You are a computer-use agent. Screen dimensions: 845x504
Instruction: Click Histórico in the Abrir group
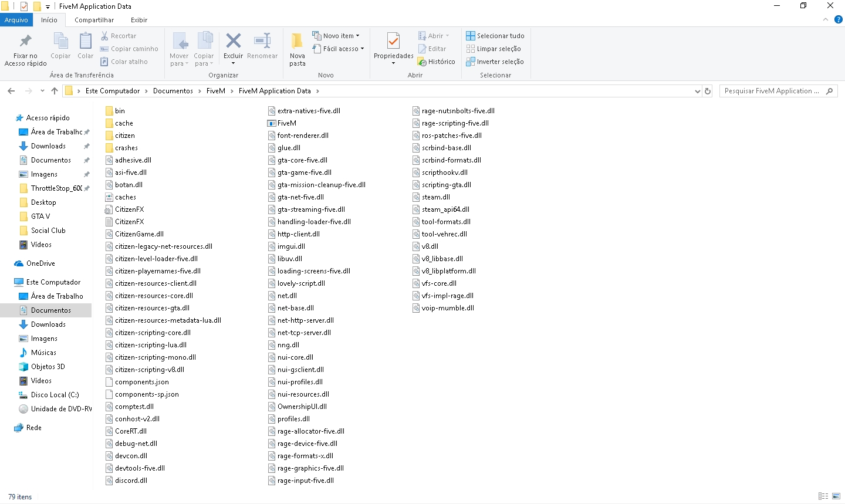click(x=436, y=62)
